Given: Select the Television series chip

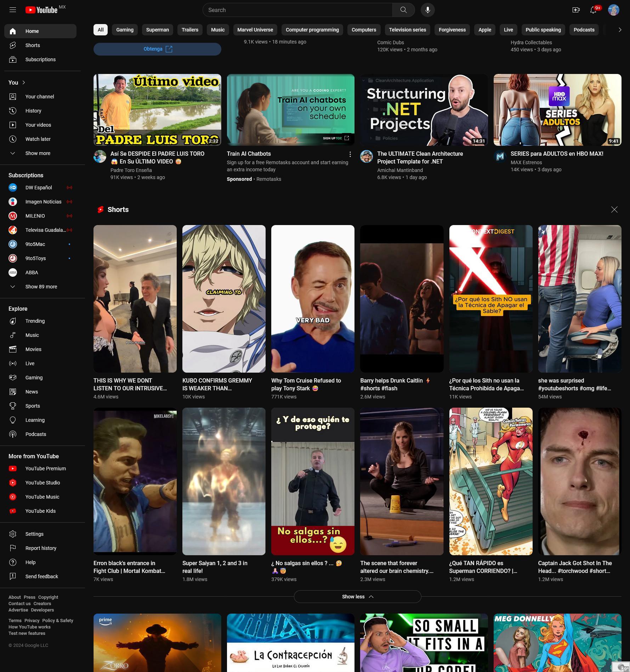Looking at the screenshot, I should point(407,30).
